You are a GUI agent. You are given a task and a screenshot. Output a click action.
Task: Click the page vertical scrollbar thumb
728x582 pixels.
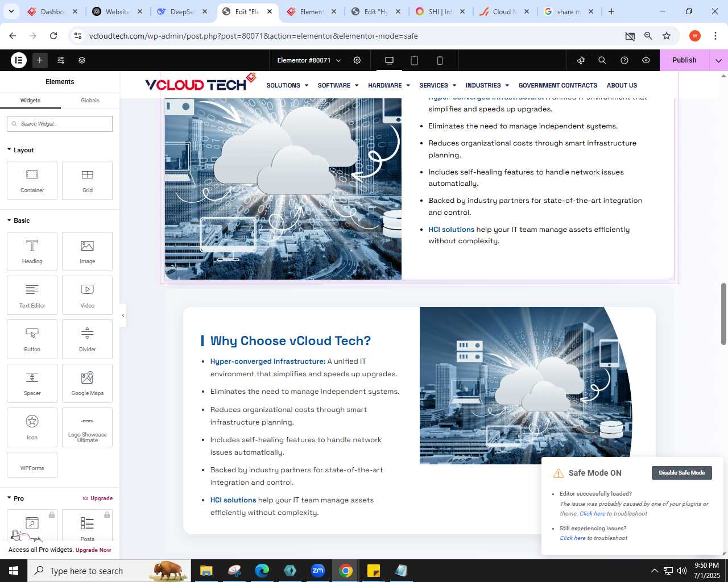click(x=723, y=314)
